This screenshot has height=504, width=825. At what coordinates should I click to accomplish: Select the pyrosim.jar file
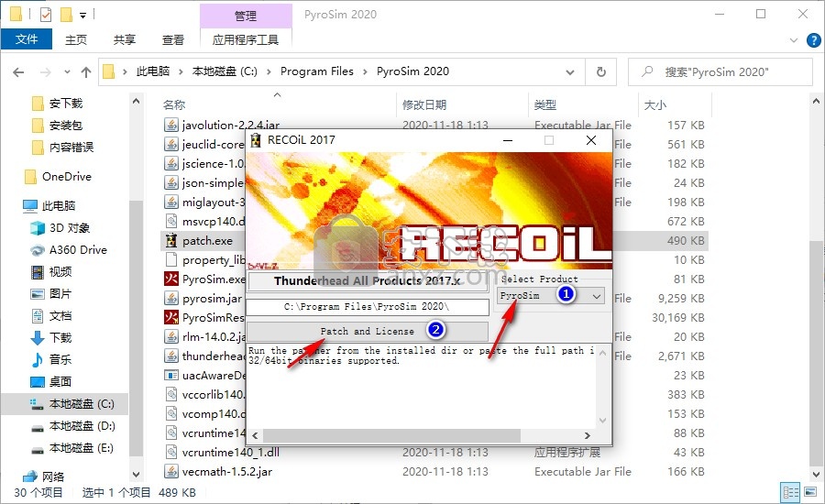coord(212,299)
